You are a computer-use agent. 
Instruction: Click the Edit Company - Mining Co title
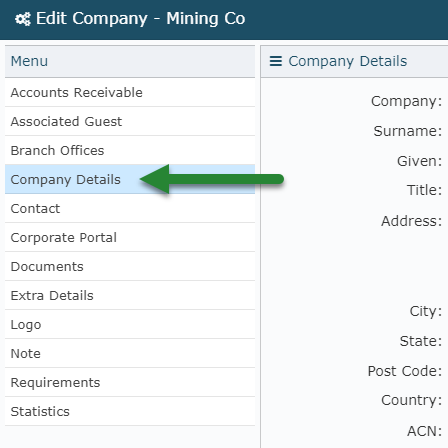[141, 18]
